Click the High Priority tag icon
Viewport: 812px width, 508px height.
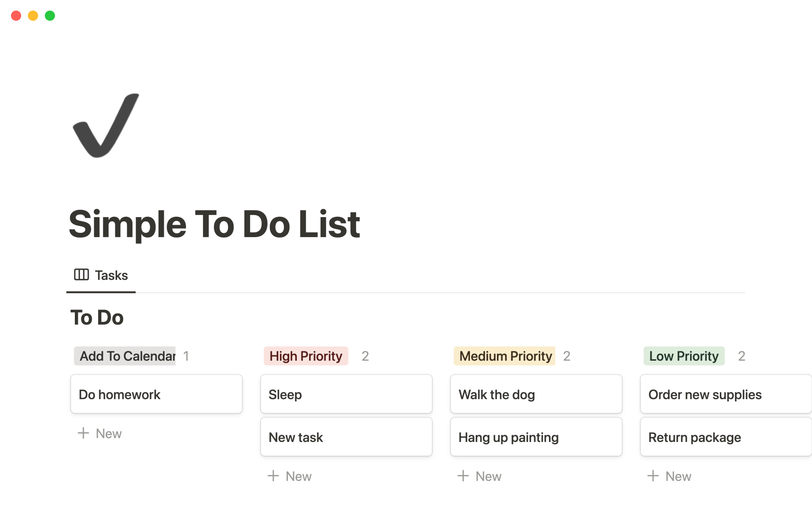point(306,355)
